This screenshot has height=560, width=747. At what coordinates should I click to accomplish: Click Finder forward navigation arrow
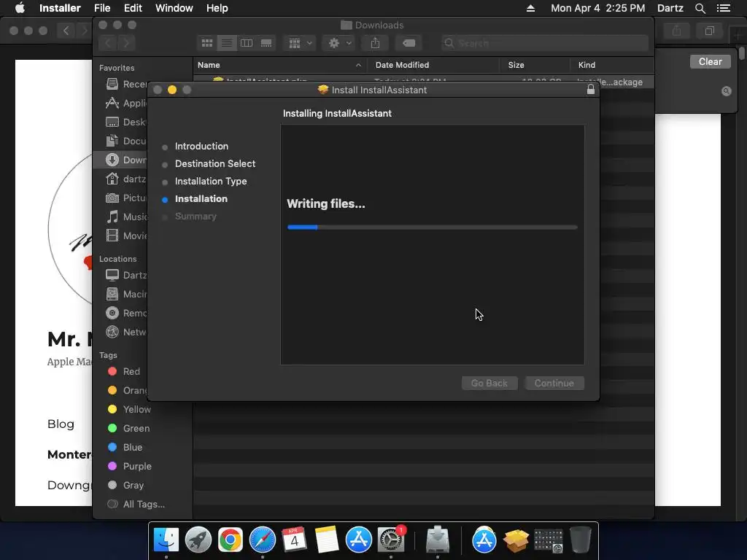point(126,43)
